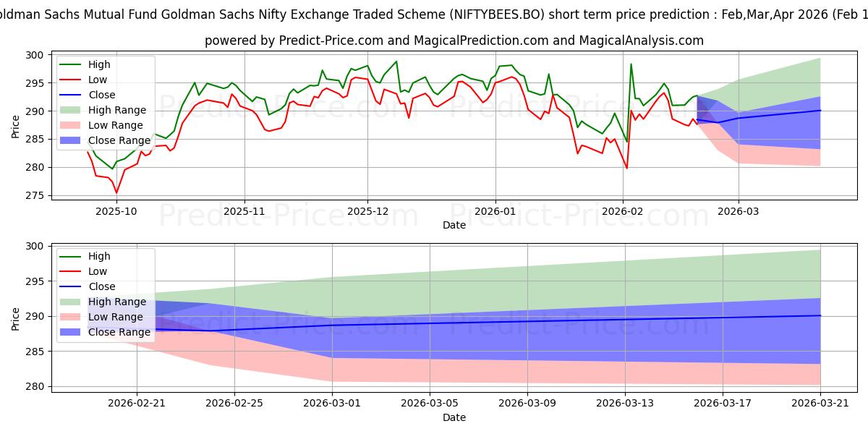Click the 2026-03-17 date tick label
This screenshot has height=434, width=868.
(x=723, y=403)
